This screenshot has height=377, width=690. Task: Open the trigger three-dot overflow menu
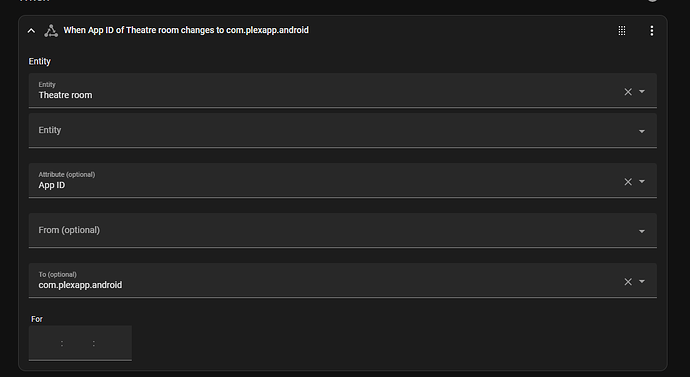pos(652,30)
